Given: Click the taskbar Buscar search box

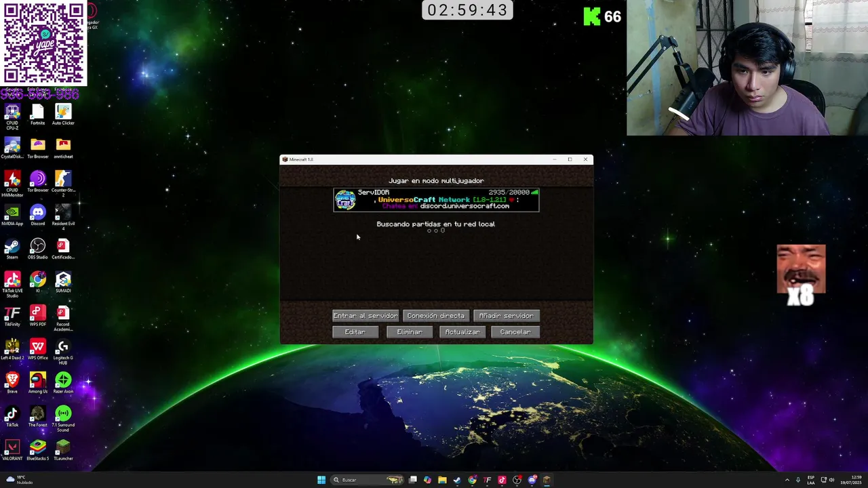Looking at the screenshot, I should [368, 480].
